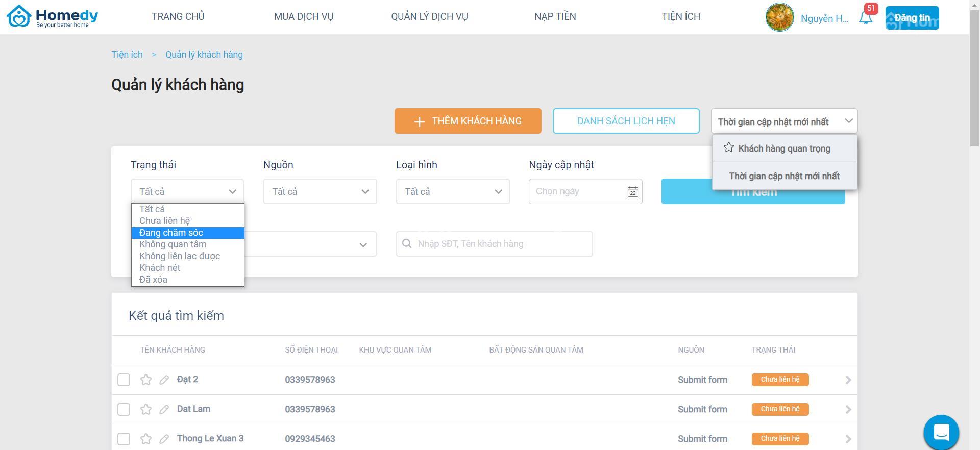Click the THÊM KHÁCH HÀNG button

tap(468, 121)
